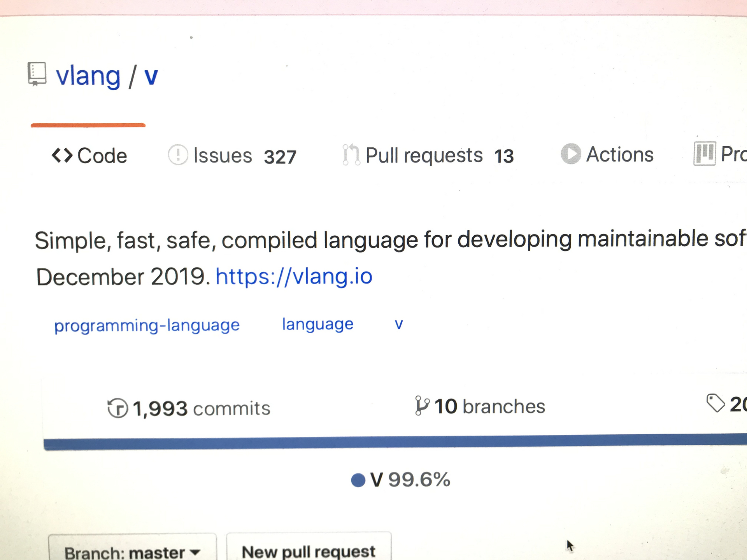The image size is (747, 560).
Task: Click the 13 pull requests counter
Action: pyautogui.click(x=504, y=156)
